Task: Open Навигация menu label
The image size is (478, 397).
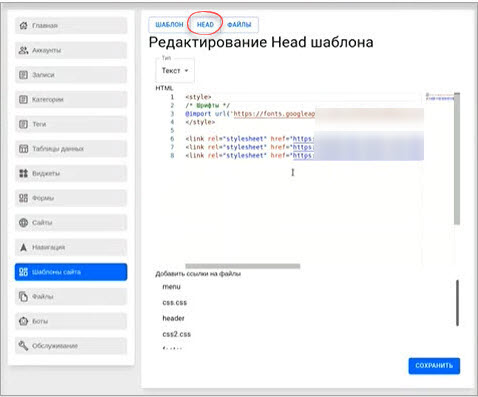Action: click(x=49, y=247)
